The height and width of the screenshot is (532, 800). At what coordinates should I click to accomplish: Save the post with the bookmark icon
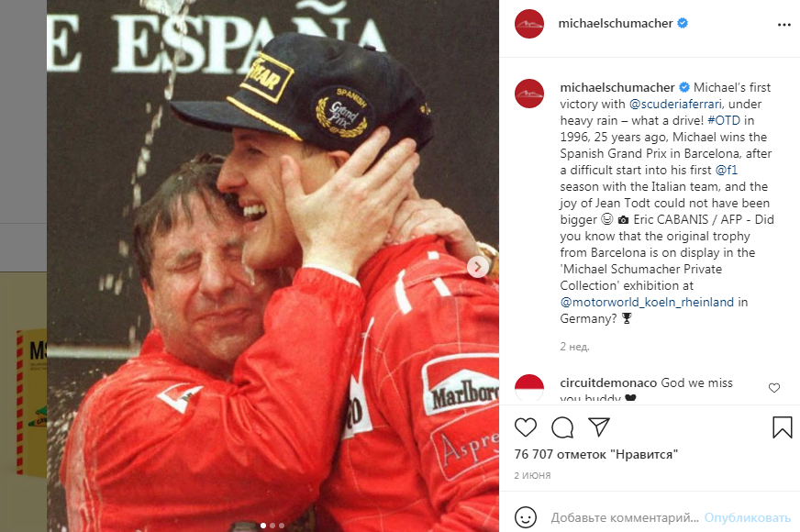coord(783,427)
